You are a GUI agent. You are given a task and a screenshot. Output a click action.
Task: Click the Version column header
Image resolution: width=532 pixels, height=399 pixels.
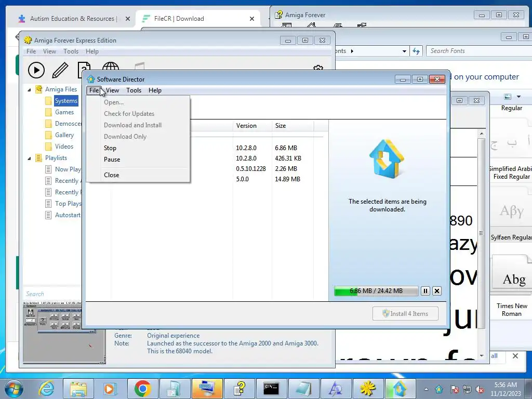[252, 126]
